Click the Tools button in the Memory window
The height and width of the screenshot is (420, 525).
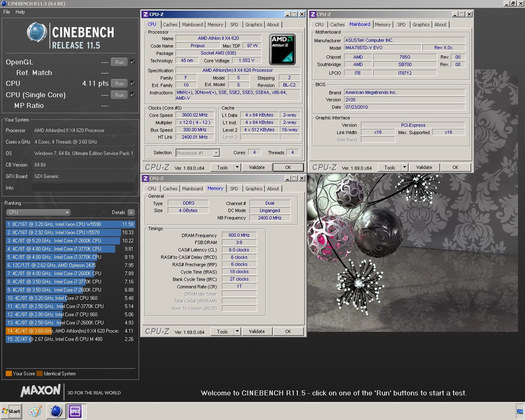click(x=222, y=331)
